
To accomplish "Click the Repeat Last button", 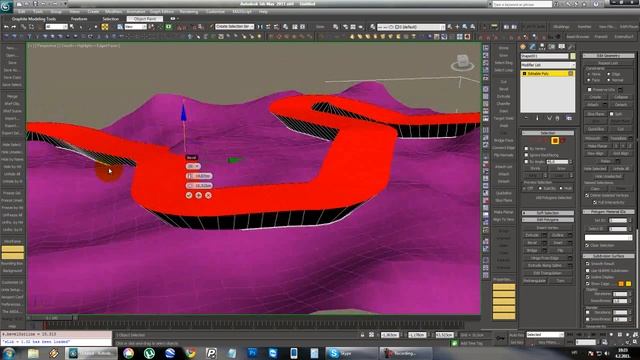I will click(608, 63).
